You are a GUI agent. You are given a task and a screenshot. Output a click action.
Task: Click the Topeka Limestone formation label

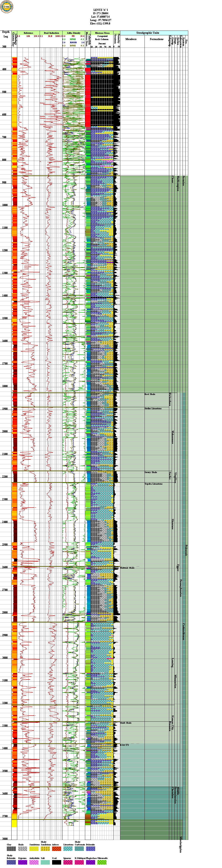(154, 484)
